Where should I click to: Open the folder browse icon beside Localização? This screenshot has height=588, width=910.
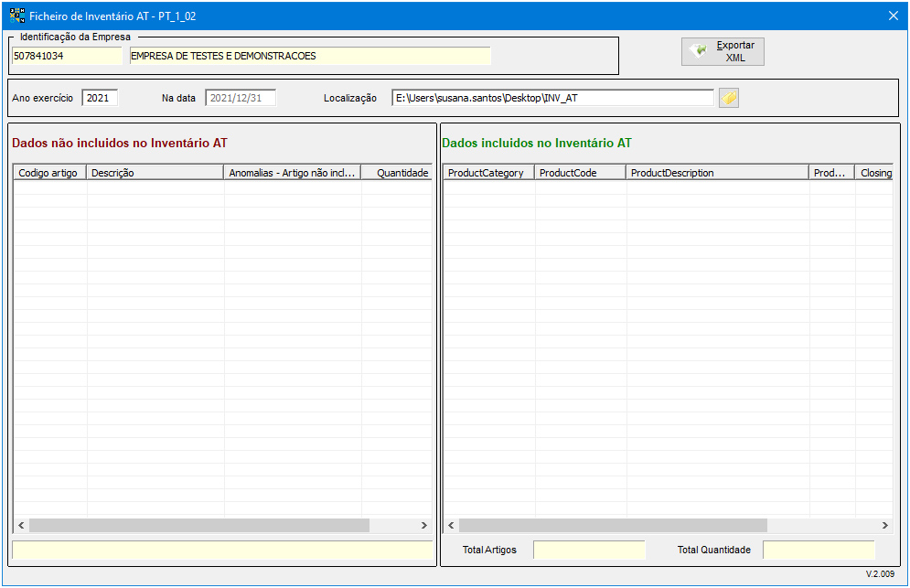pyautogui.click(x=728, y=98)
